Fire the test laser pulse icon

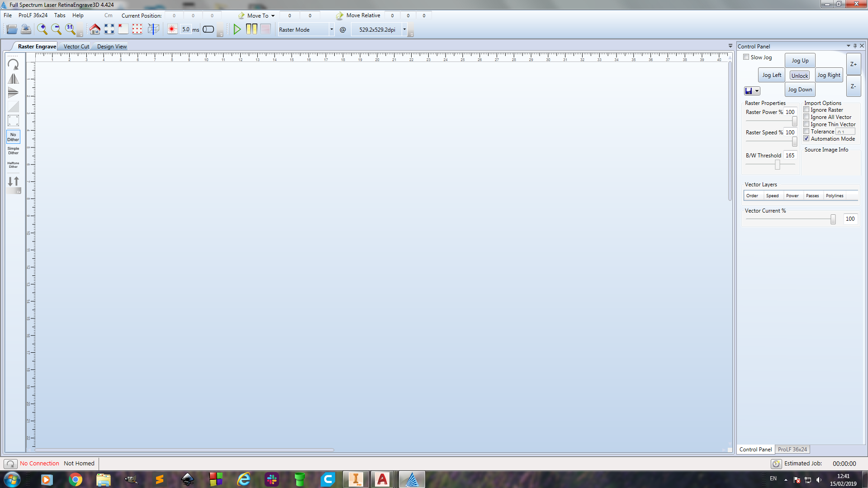(x=172, y=29)
